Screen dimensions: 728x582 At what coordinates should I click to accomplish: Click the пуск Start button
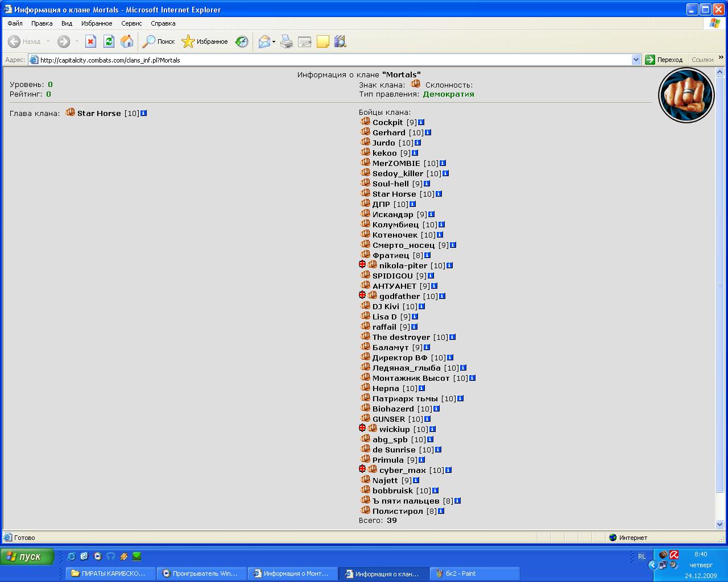(x=27, y=556)
